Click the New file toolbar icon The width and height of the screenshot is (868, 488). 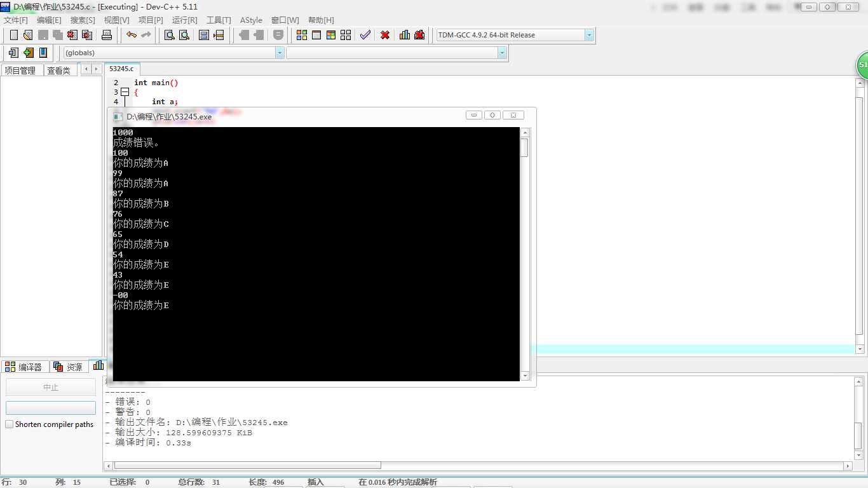14,35
